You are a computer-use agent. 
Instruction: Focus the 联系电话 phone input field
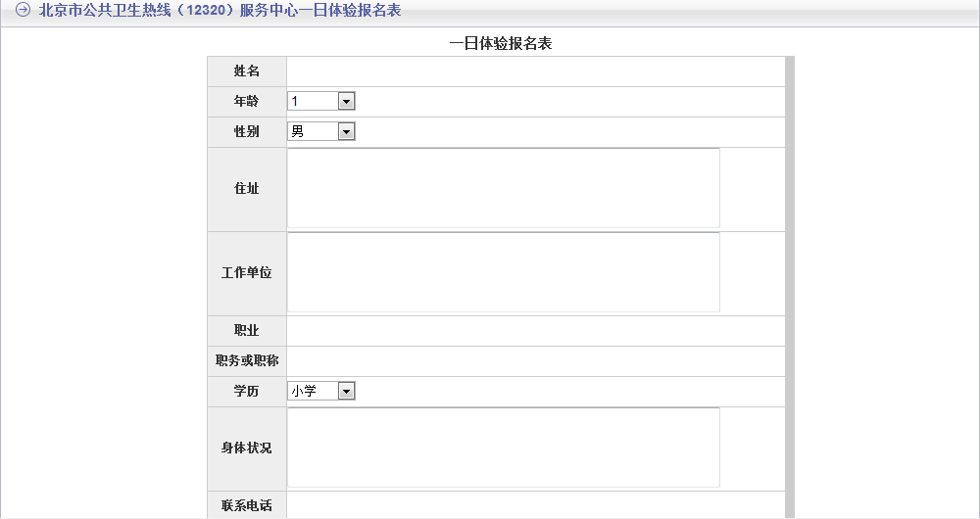[x=536, y=505]
